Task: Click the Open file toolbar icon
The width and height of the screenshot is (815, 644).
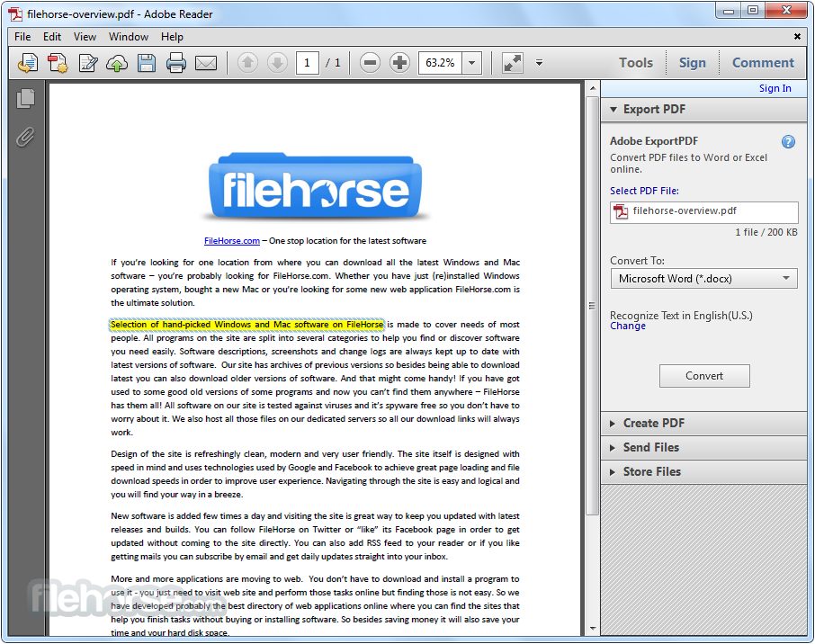Action: [x=29, y=63]
